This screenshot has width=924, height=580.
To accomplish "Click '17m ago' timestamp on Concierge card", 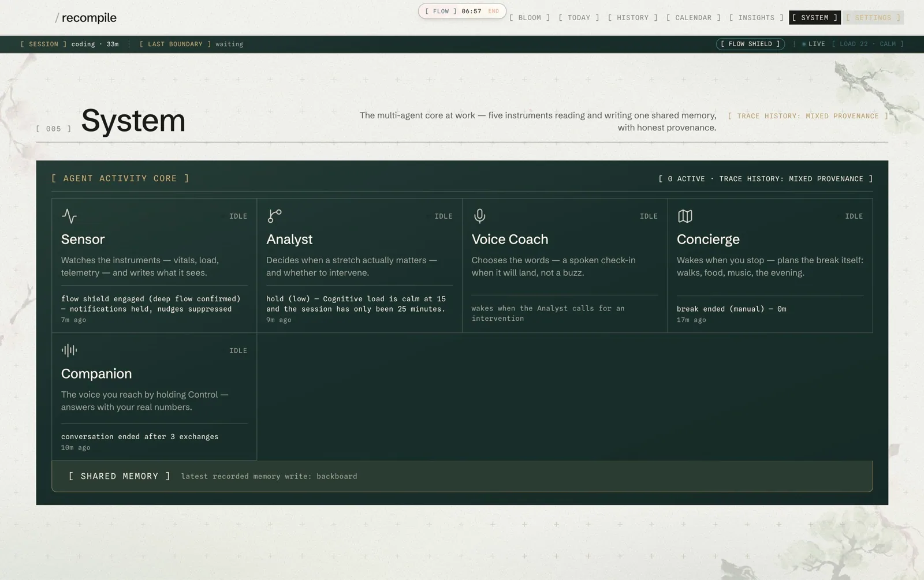I will 691,320.
